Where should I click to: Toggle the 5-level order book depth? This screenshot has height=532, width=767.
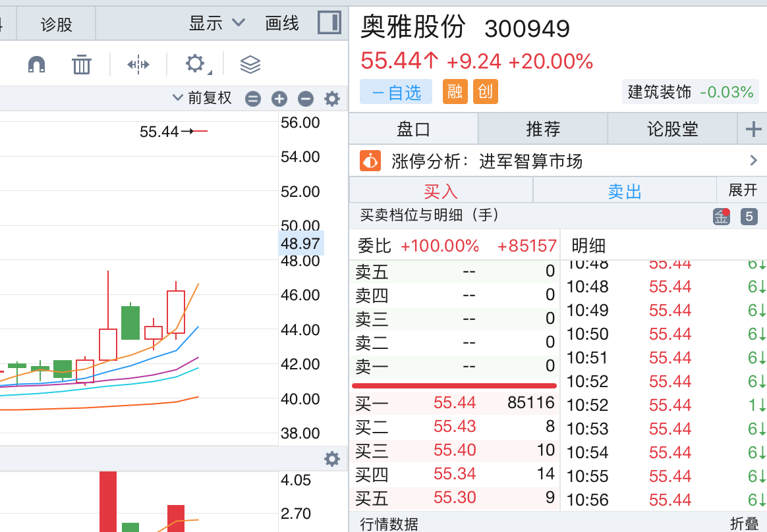point(749,216)
